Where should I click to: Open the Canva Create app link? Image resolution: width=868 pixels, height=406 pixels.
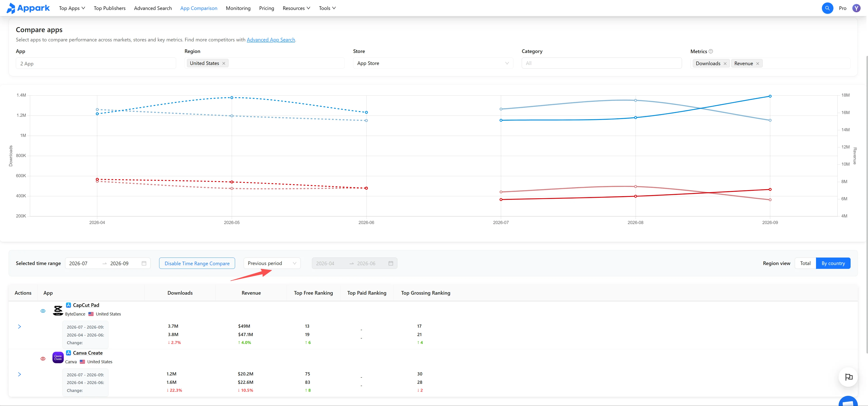point(88,353)
